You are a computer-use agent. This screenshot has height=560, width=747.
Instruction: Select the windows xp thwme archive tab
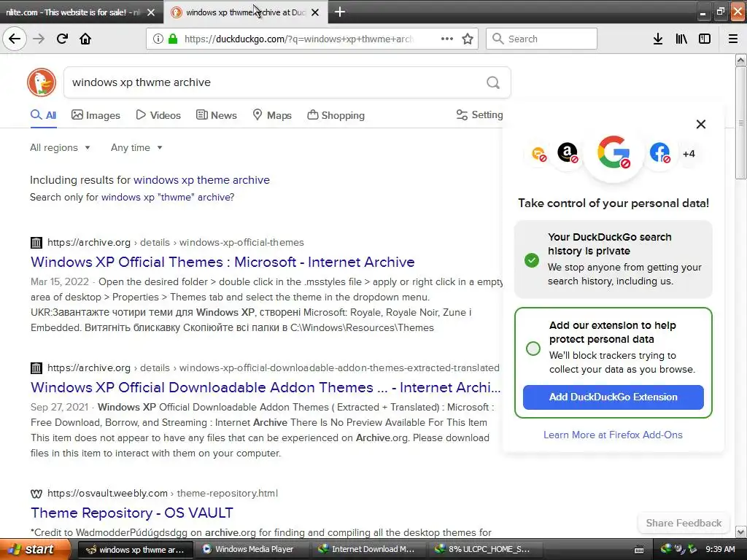244,12
